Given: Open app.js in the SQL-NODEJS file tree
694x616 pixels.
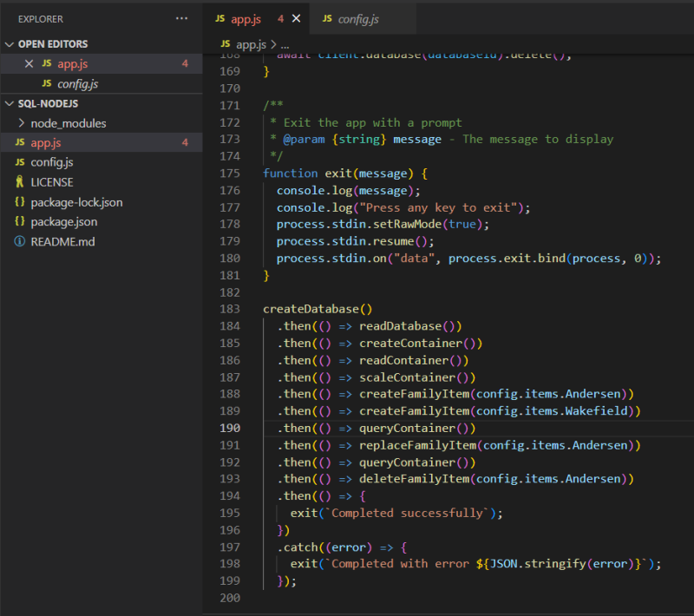Looking at the screenshot, I should [x=46, y=143].
